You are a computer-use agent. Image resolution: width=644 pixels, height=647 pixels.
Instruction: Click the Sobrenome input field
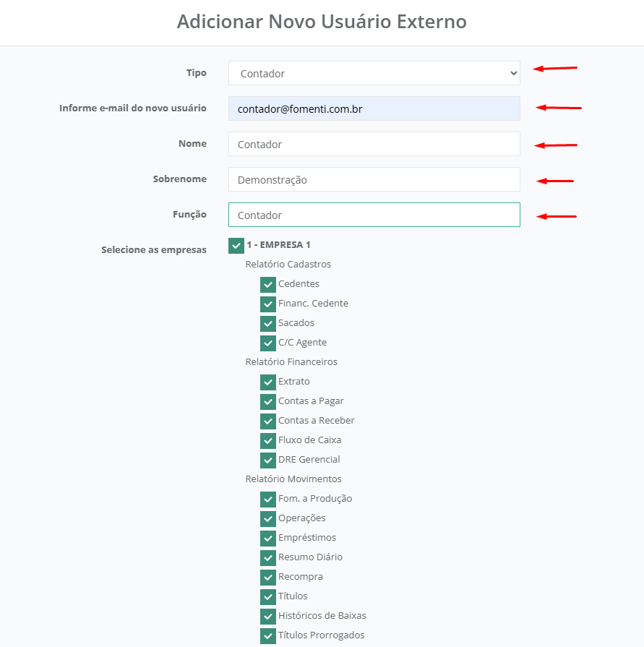point(374,179)
